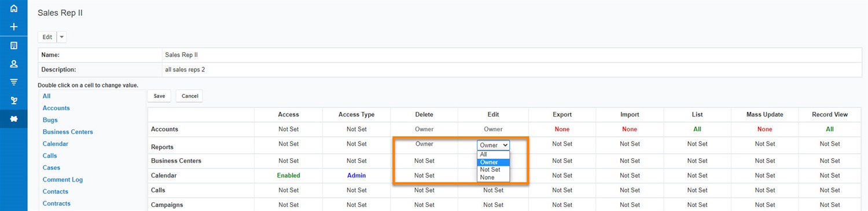Viewport: 868px width, 211px height.
Task: Click the plus create icon in sidebar
Action: point(14,27)
